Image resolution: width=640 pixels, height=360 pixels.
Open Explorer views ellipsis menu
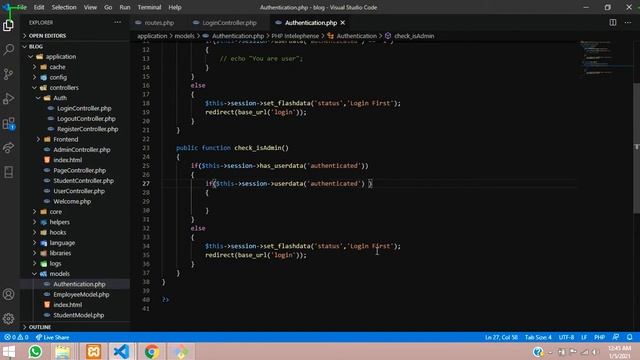coord(118,22)
